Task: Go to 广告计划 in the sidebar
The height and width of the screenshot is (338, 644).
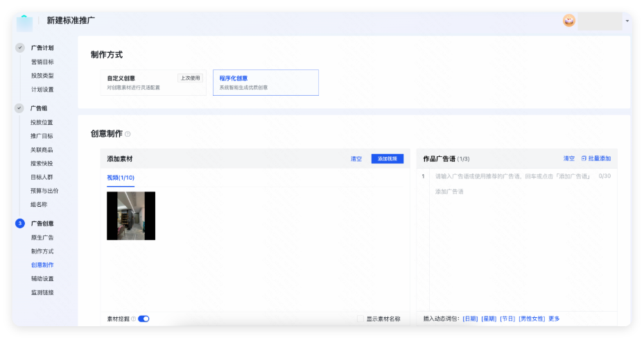Action: (42, 48)
